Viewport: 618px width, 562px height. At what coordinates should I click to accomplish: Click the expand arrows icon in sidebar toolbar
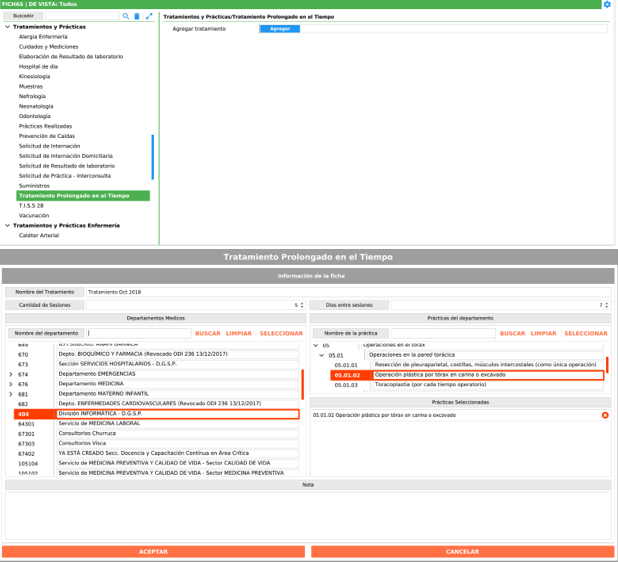(x=150, y=17)
